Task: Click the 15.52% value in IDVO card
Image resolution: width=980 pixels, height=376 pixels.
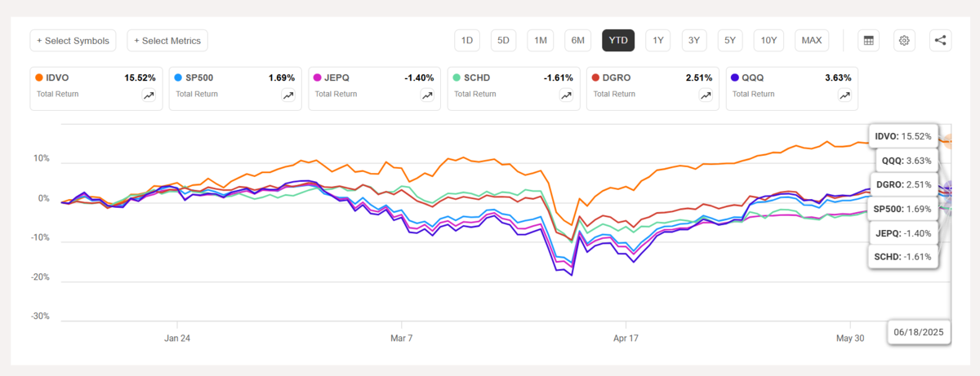Action: point(139,77)
